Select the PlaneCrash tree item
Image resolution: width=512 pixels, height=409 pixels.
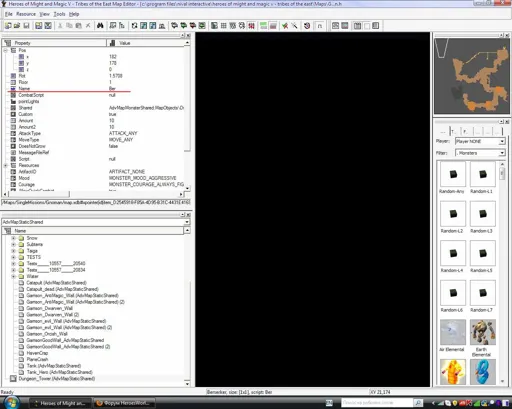[37, 359]
